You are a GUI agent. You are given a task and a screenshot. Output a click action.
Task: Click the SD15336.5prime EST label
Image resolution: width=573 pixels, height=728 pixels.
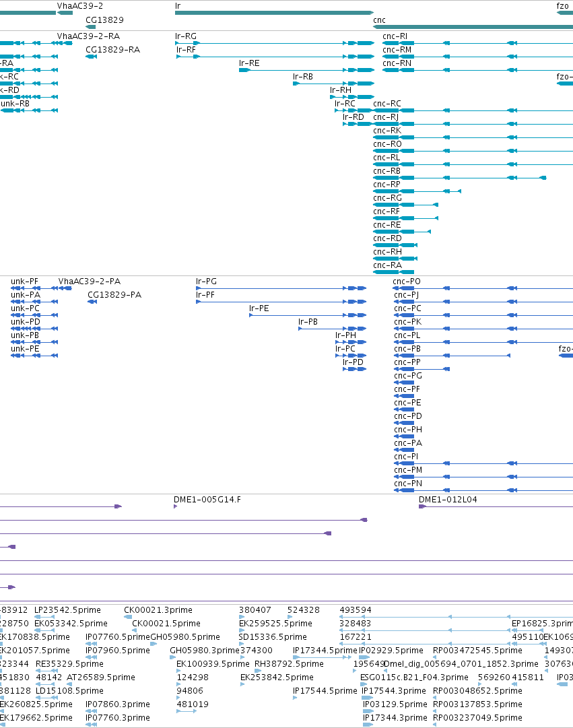pos(273,637)
